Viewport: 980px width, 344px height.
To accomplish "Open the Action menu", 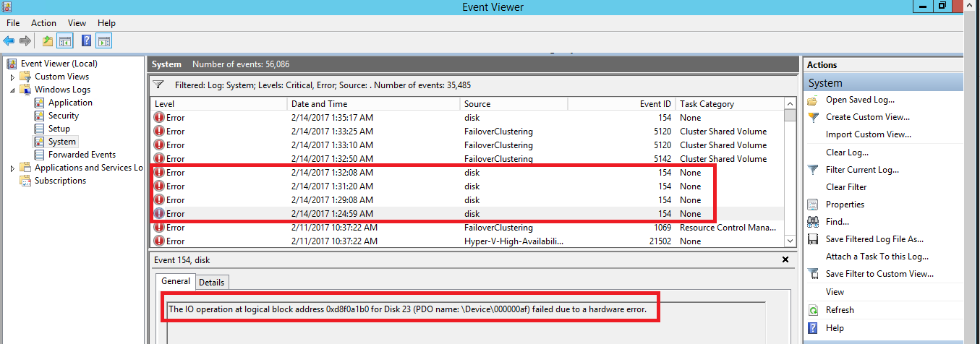I will tap(43, 23).
